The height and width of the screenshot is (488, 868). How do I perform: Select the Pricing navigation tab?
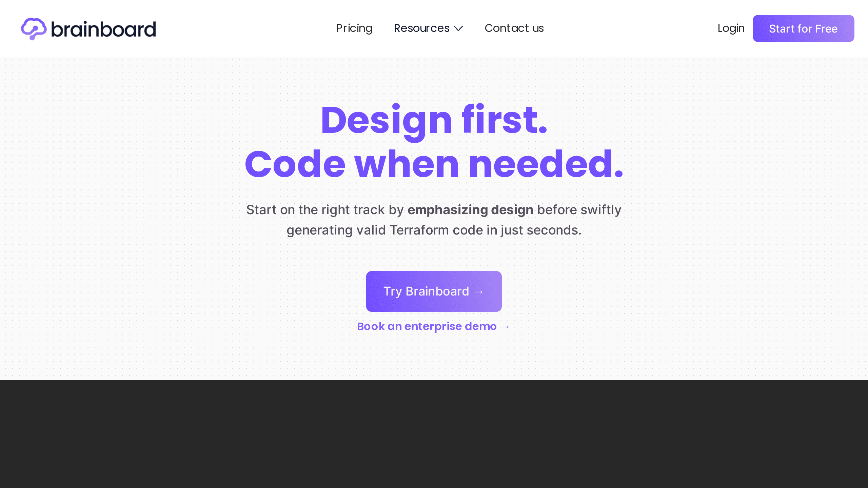(x=354, y=28)
